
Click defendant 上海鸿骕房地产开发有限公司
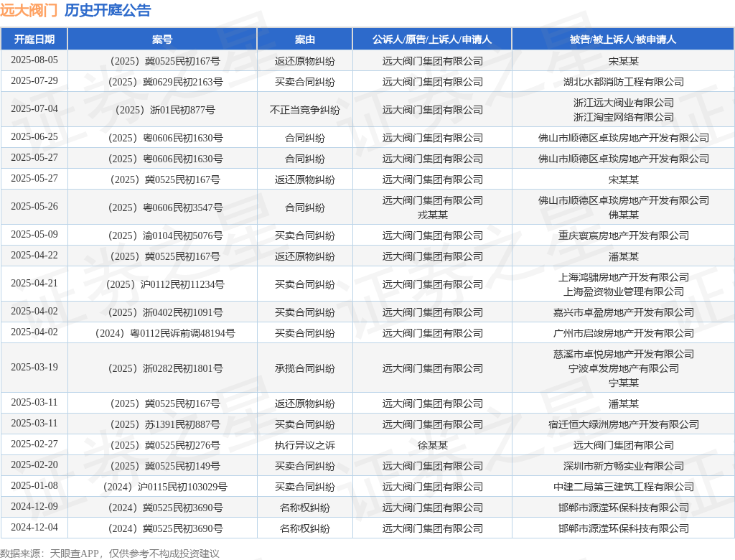click(x=624, y=277)
